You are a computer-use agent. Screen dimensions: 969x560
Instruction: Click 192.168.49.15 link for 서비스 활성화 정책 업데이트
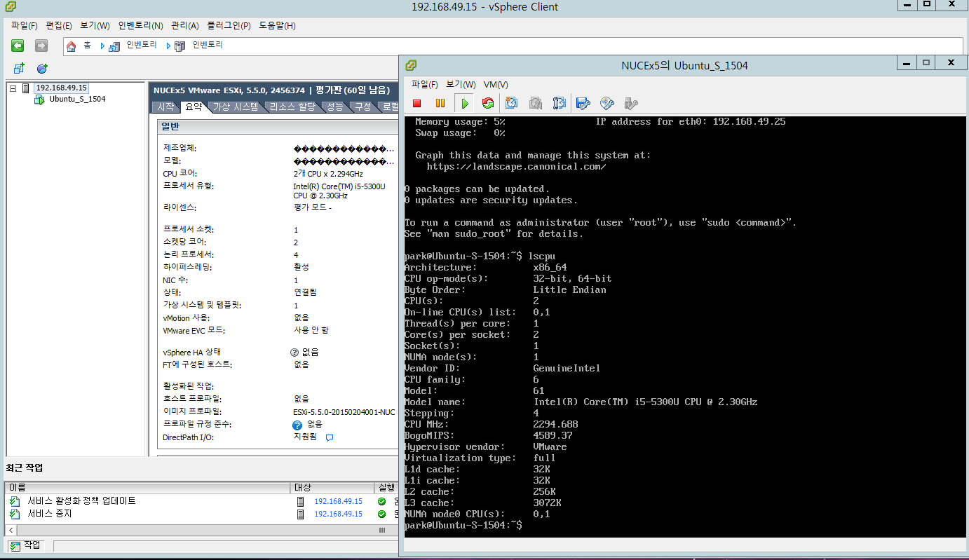point(338,501)
